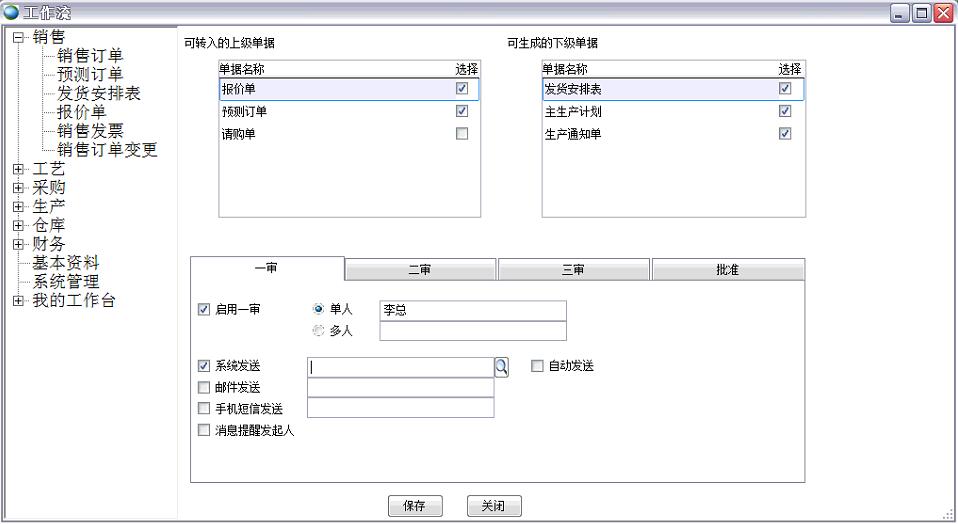Open 发货安排表 under 销售
The width and height of the screenshot is (958, 524).
(98, 93)
